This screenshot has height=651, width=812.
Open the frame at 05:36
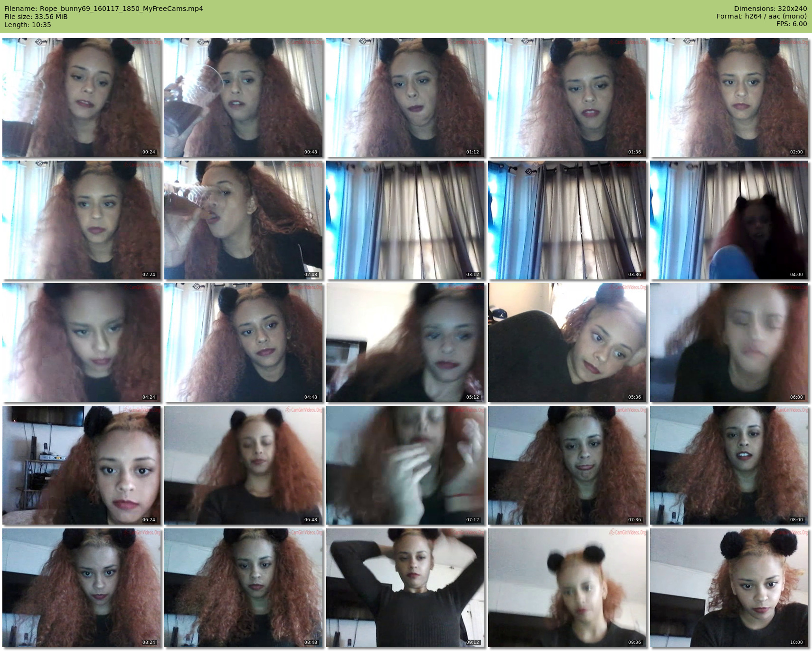tap(567, 343)
